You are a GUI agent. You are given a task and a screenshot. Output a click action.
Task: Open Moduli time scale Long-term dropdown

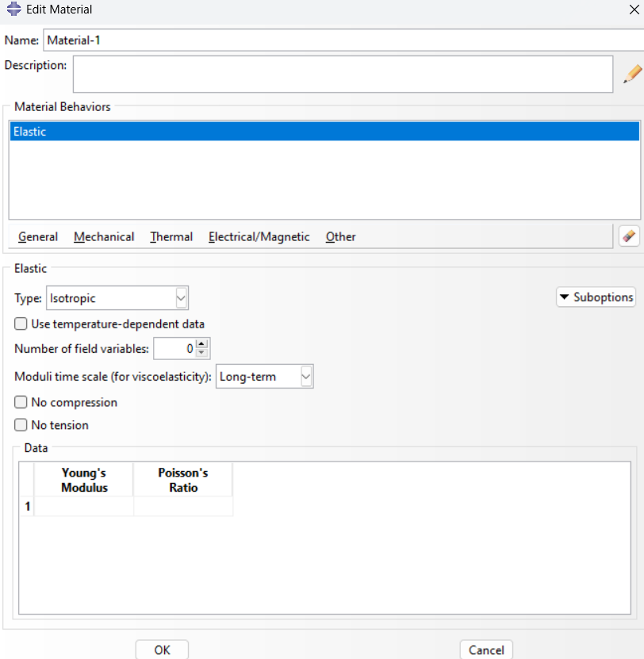(x=264, y=376)
